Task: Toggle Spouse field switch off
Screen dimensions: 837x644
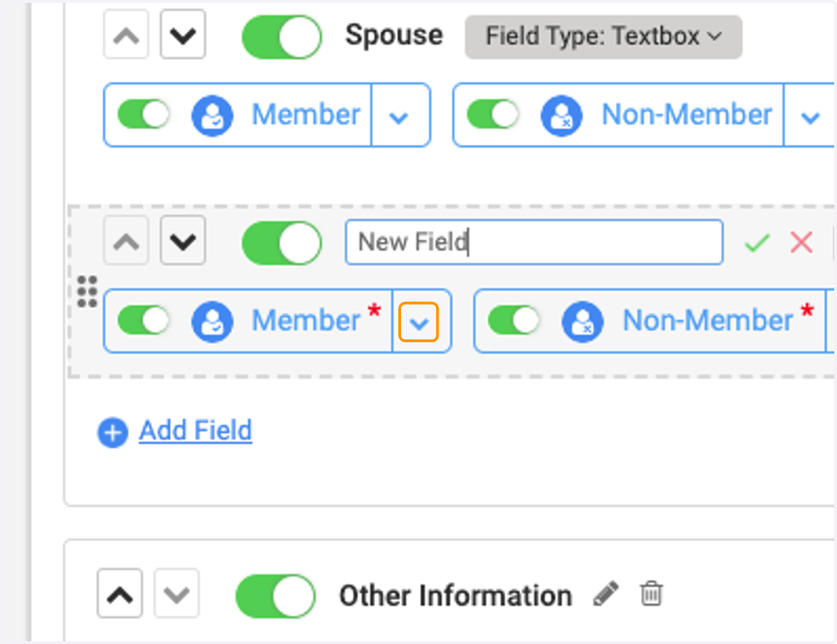Action: (282, 36)
